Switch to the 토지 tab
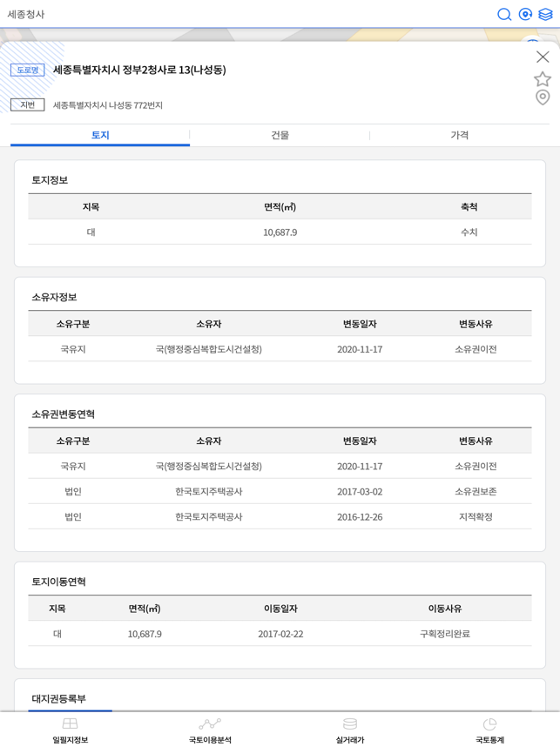Viewport: 560px width, 747px height. 100,135
